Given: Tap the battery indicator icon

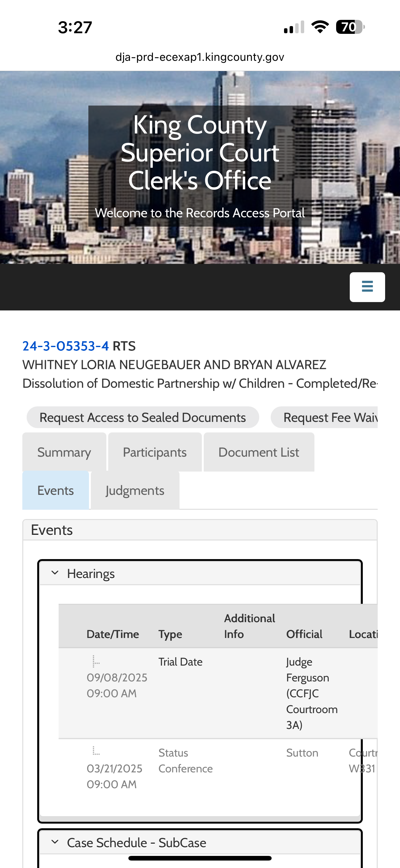Looking at the screenshot, I should click(350, 27).
